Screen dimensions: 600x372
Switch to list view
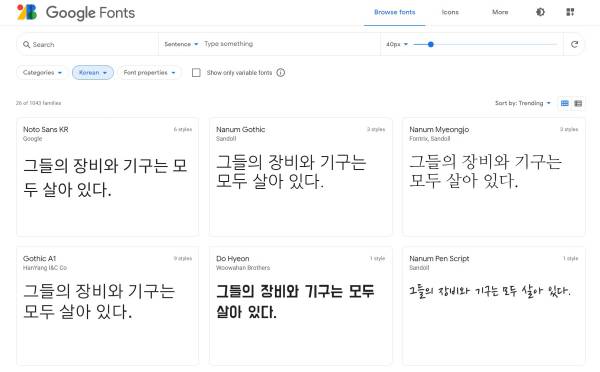coord(578,103)
